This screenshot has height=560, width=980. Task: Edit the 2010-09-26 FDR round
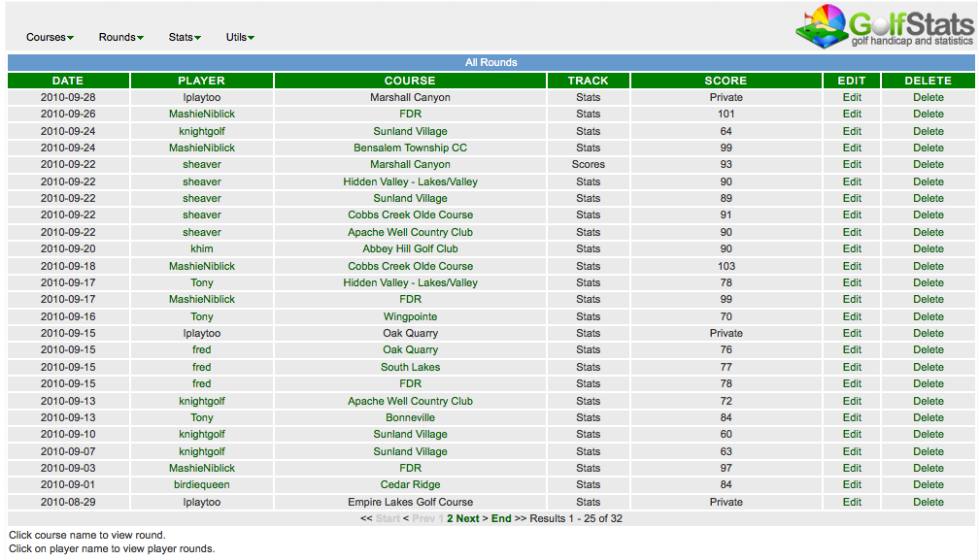tap(852, 115)
